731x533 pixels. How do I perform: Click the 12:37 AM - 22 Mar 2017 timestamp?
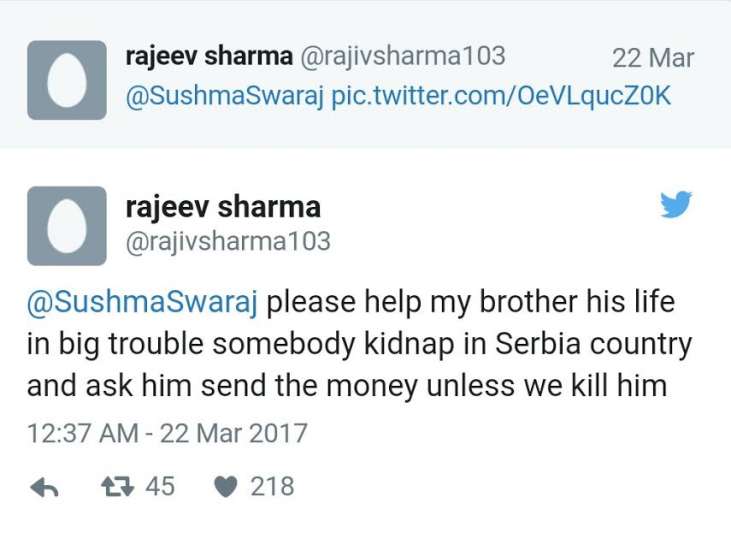coord(167,434)
